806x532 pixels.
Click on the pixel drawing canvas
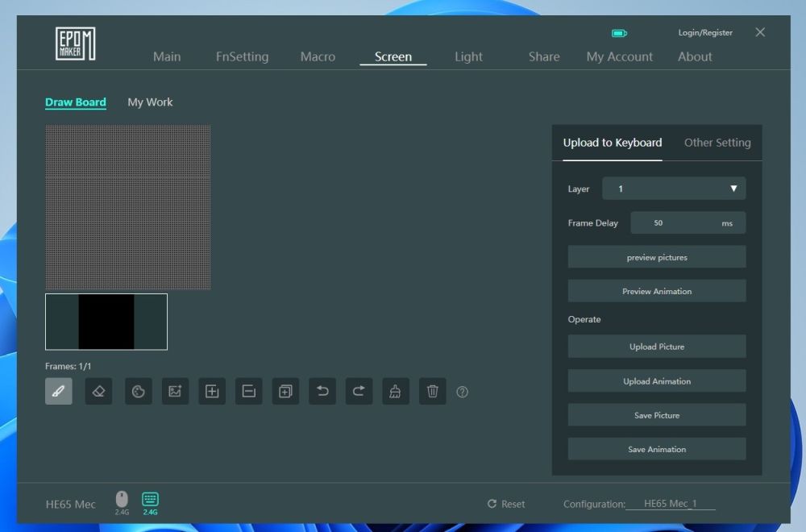tap(128, 207)
